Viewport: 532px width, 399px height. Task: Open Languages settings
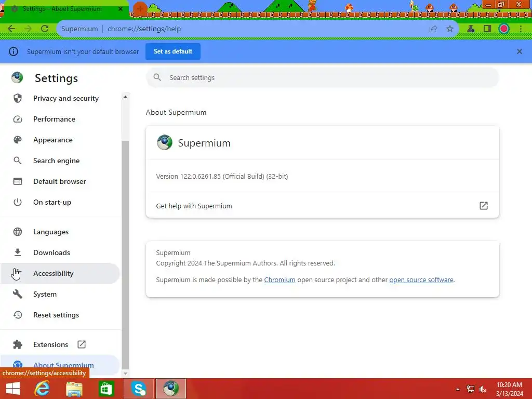pyautogui.click(x=60, y=232)
